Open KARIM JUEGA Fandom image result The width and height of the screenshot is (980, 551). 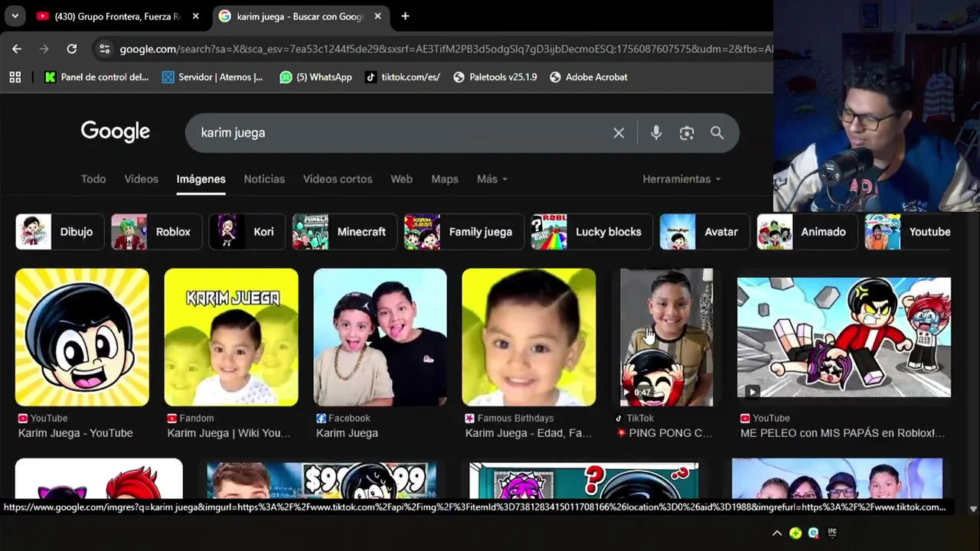[231, 337]
